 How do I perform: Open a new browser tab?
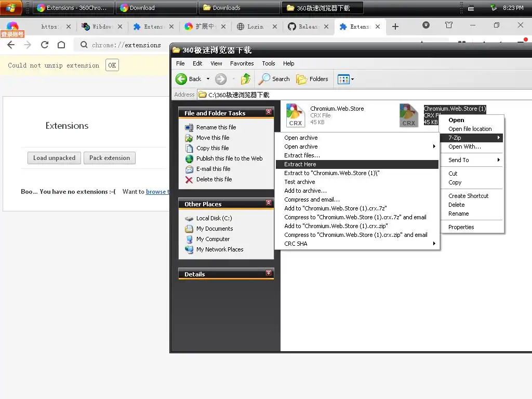point(395,26)
